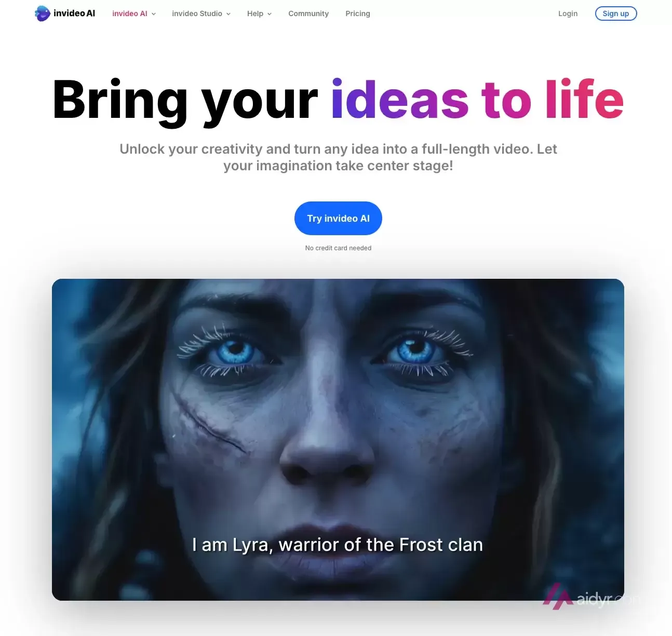The image size is (672, 636).
Task: Open the Pricing page
Action: 358,13
